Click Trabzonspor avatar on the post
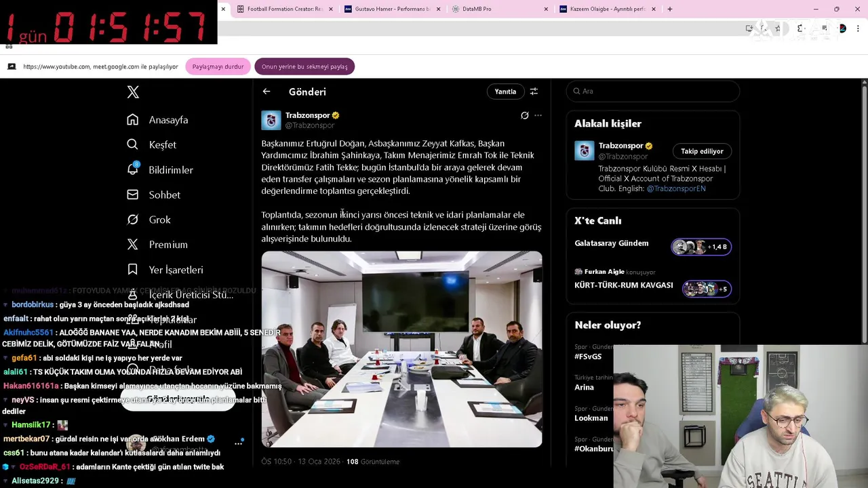The image size is (868, 488). pyautogui.click(x=271, y=120)
